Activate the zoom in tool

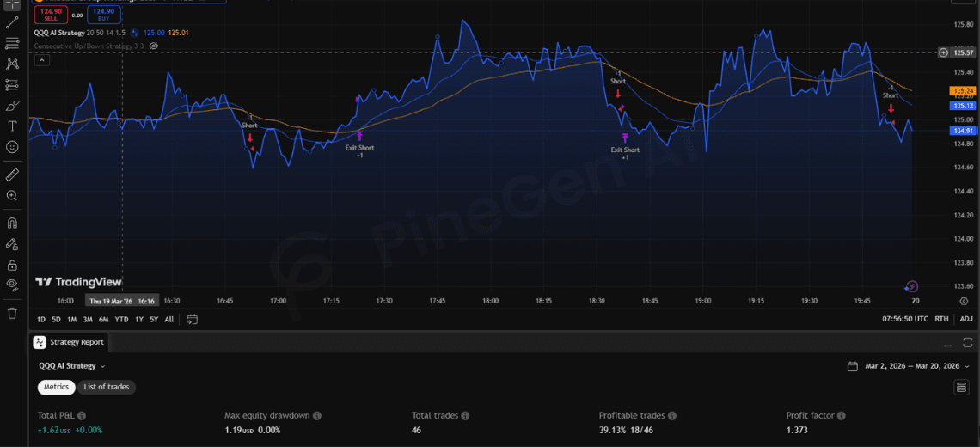pos(12,196)
